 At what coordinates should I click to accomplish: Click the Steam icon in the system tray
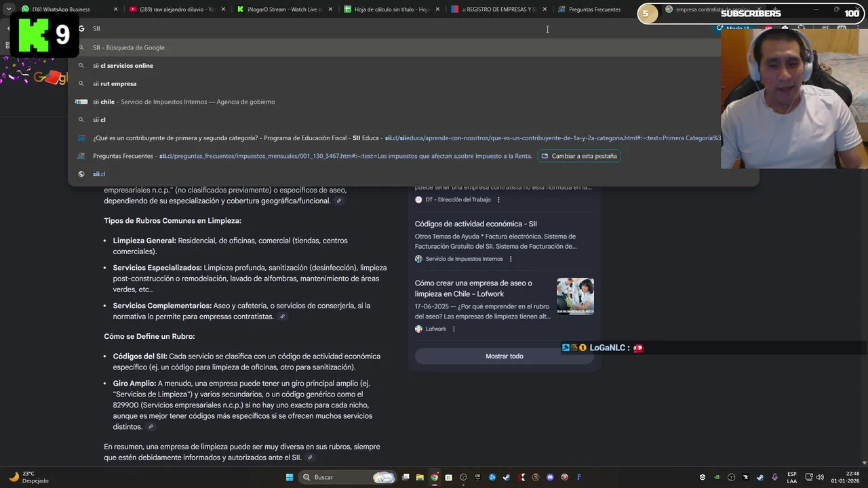click(759, 477)
